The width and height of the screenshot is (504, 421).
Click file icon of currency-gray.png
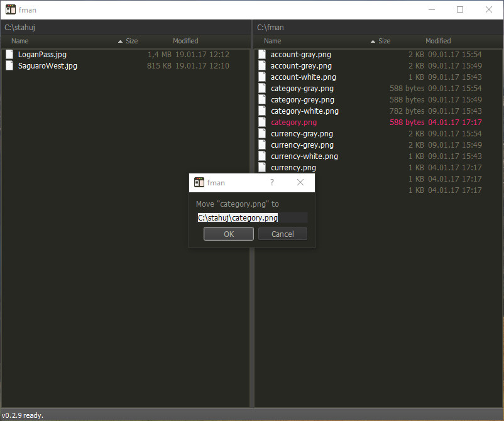pyautogui.click(x=262, y=134)
